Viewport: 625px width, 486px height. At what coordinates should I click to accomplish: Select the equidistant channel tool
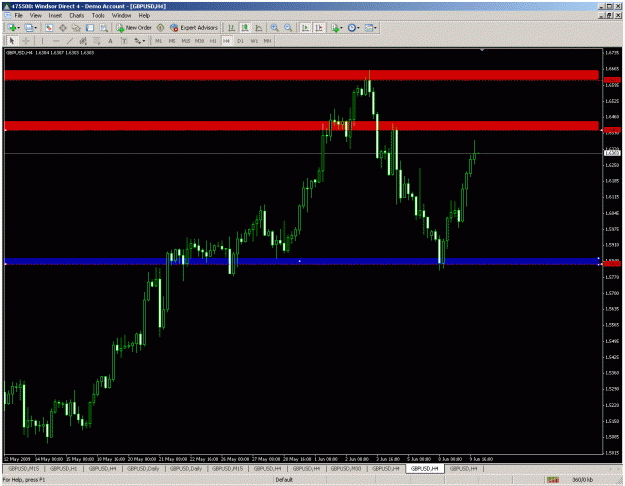pos(83,41)
